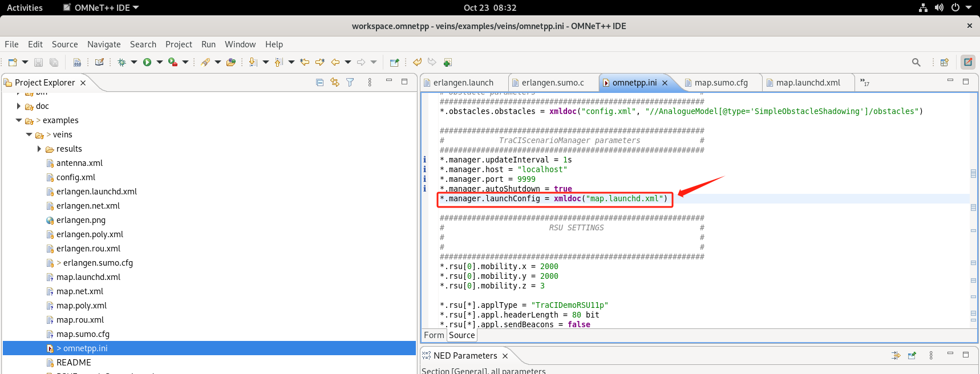Switch to the erlangen.sumo.c editor tab
The image size is (980, 374).
pos(553,83)
